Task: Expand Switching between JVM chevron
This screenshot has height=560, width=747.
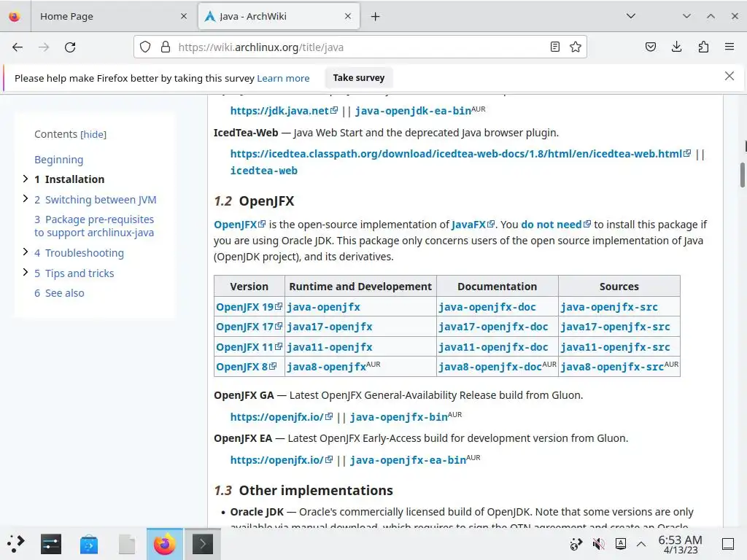Action: point(26,198)
